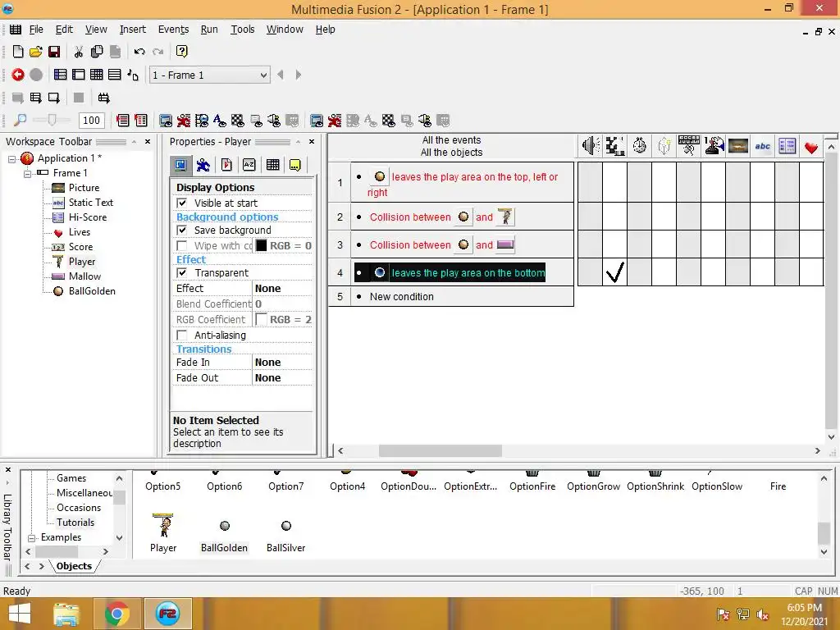
Task: Select the Tutorials library folder
Action: (x=75, y=523)
